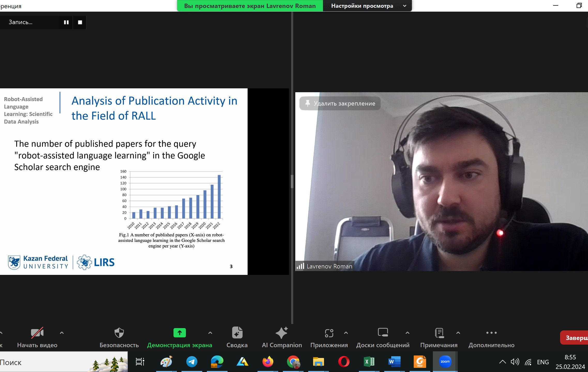Expand the Notes (Примечания) options chevron
Viewport: 588px width, 372px height.
tap(458, 333)
